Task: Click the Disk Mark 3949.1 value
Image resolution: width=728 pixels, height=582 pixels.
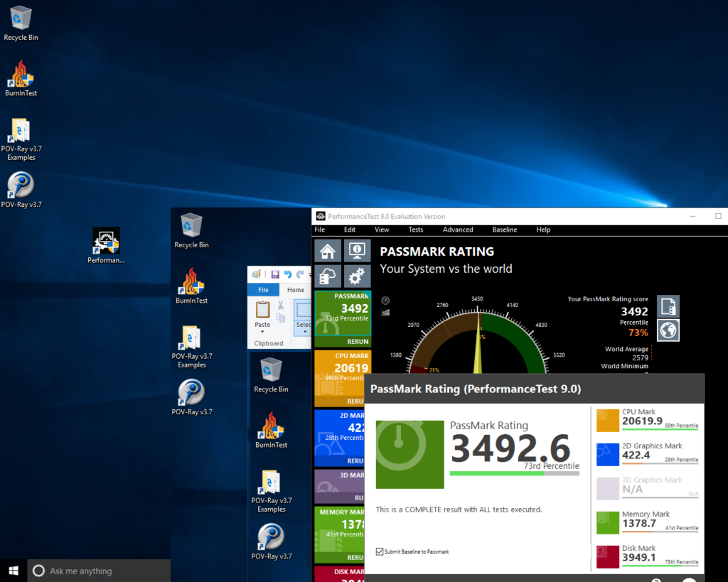Action: (x=639, y=557)
